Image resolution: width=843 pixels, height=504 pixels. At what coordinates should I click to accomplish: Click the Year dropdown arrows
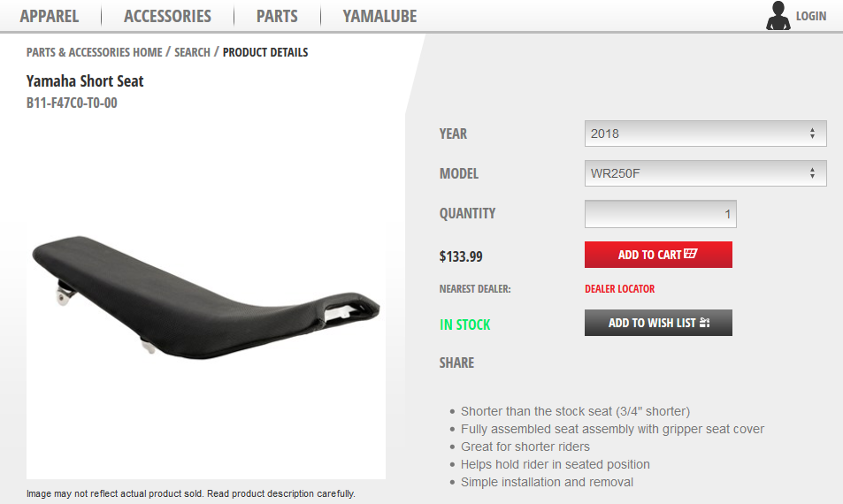(812, 134)
